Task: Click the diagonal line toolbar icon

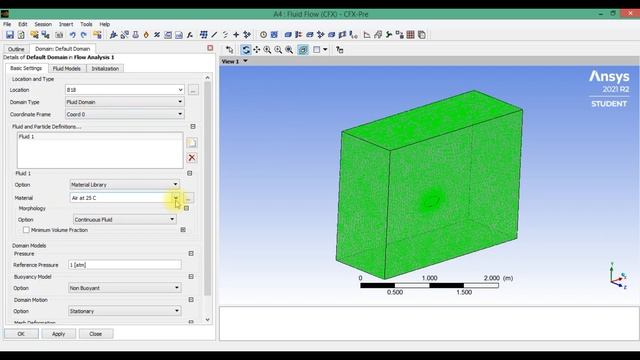Action: click(214, 35)
